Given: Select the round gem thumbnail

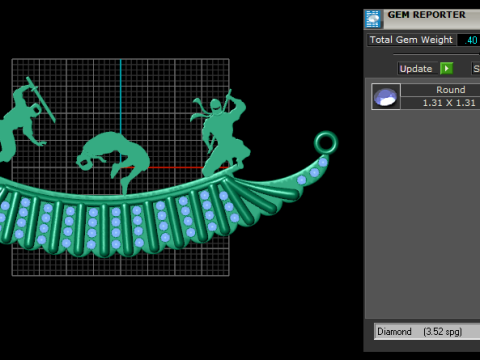Looking at the screenshot, I should coord(386,97).
